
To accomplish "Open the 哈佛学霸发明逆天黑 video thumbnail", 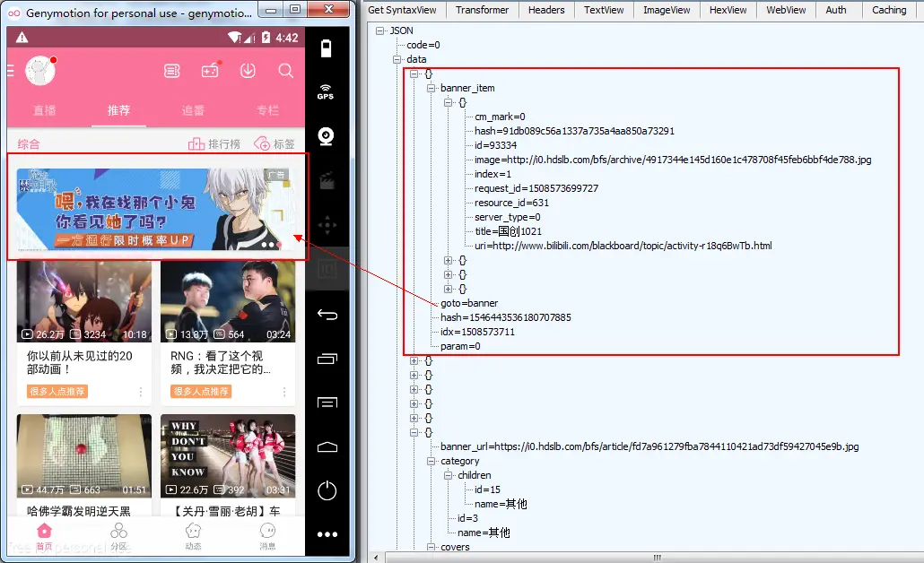I will [x=84, y=455].
